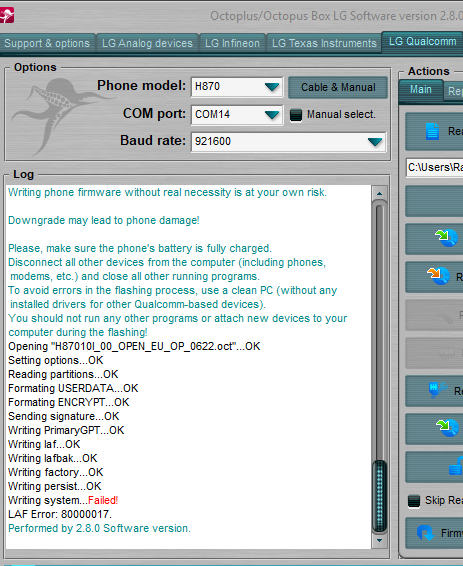Click the "COM port:" label
463x566 pixels.
pos(154,114)
